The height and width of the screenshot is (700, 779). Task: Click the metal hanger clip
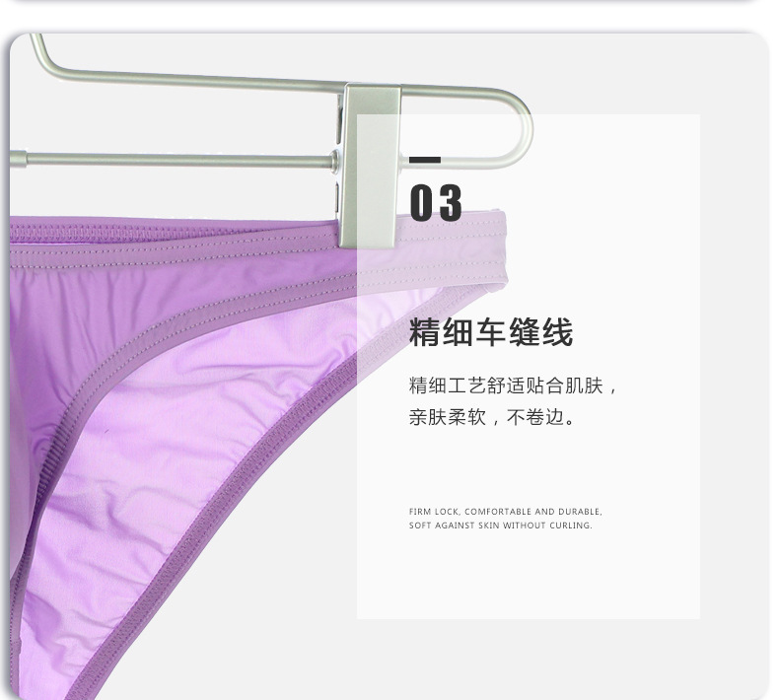[370, 167]
